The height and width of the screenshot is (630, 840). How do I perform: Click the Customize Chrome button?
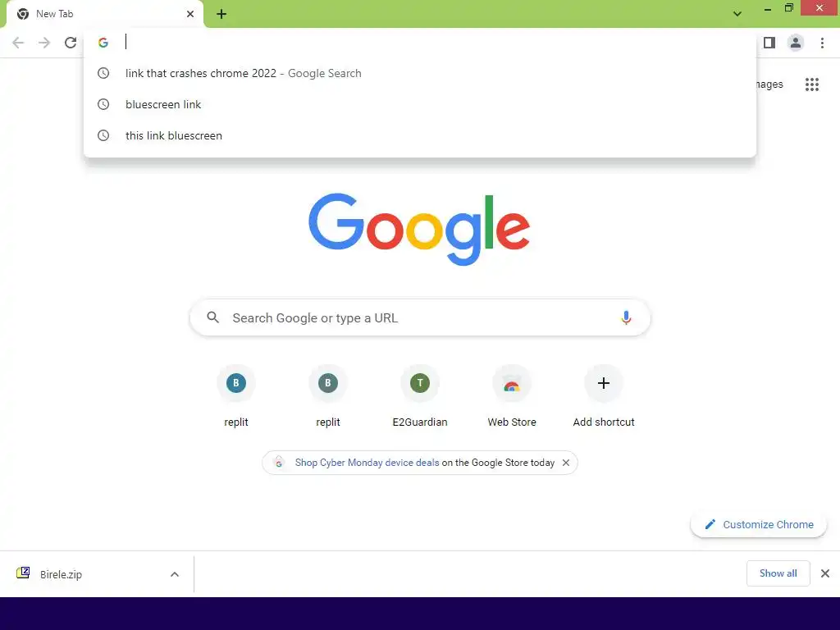tap(759, 524)
